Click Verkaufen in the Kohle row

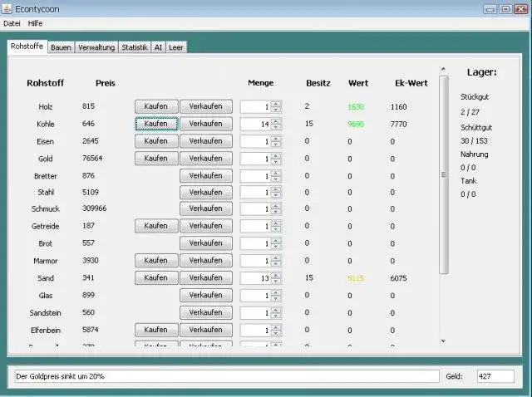[x=206, y=124]
